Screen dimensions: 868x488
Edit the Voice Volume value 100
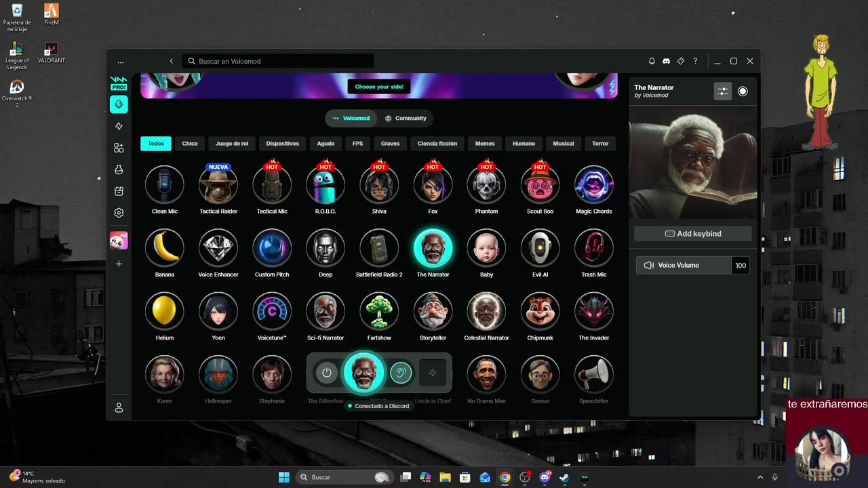(741, 265)
